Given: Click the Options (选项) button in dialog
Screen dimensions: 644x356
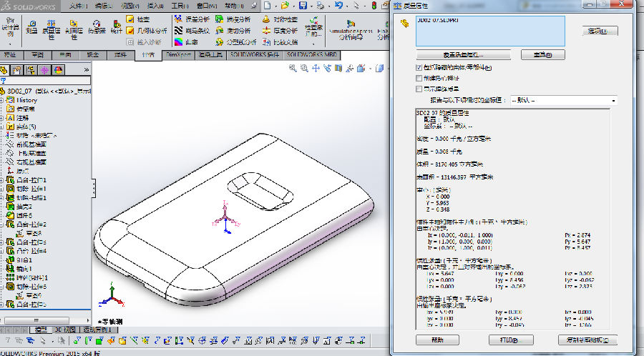Looking at the screenshot, I should 597,31.
